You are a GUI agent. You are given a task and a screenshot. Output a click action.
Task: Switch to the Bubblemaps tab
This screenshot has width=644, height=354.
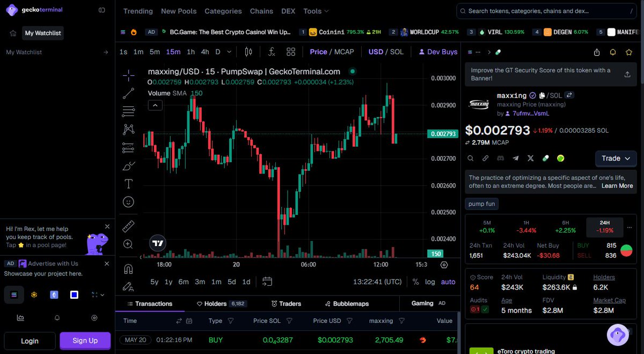347,304
